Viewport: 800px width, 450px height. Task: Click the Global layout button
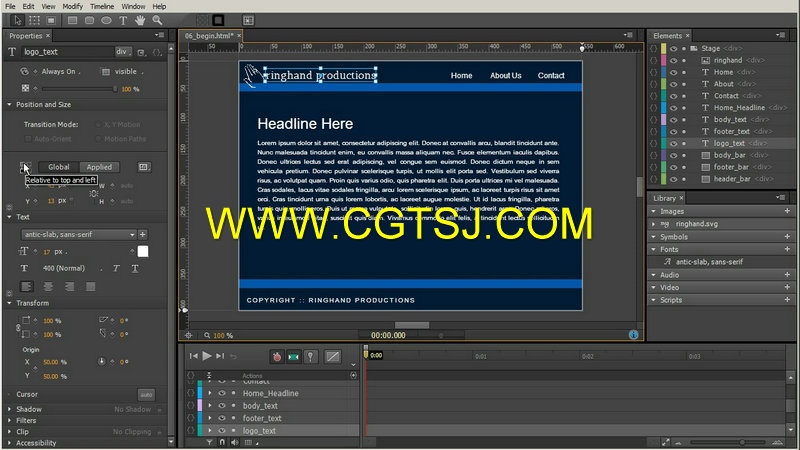[59, 167]
